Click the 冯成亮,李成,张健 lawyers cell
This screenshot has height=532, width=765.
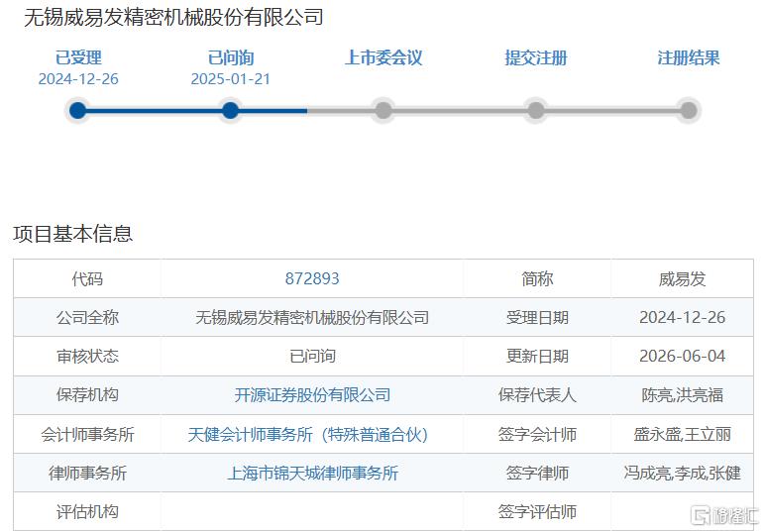tap(682, 473)
